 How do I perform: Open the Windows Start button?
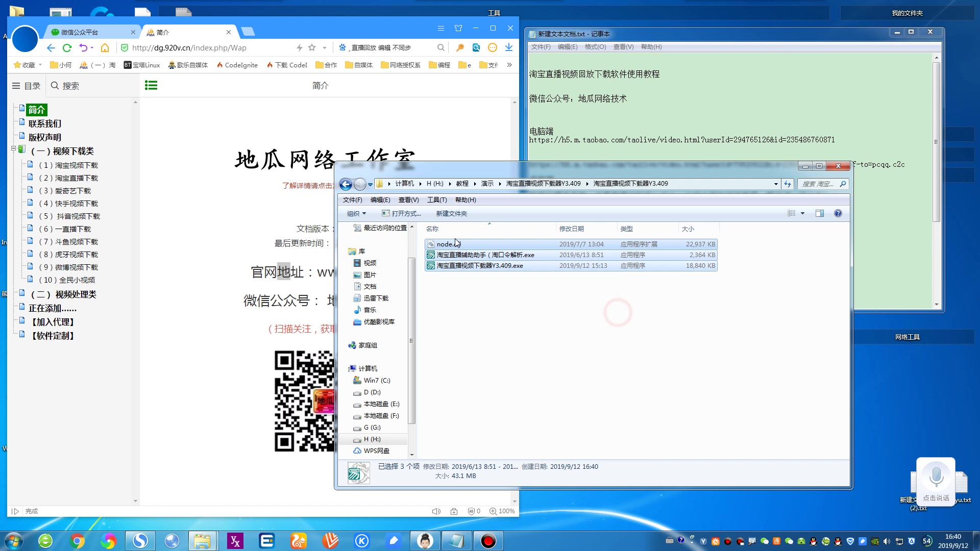tap(13, 541)
